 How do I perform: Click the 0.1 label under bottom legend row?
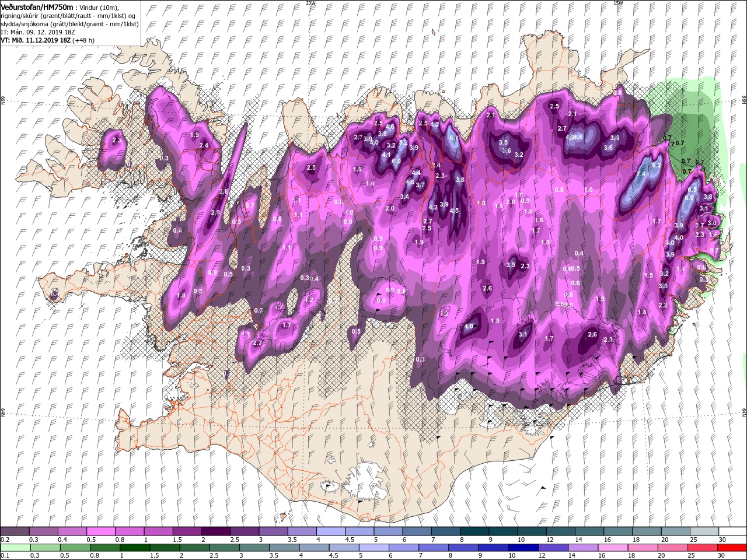click(x=4, y=556)
